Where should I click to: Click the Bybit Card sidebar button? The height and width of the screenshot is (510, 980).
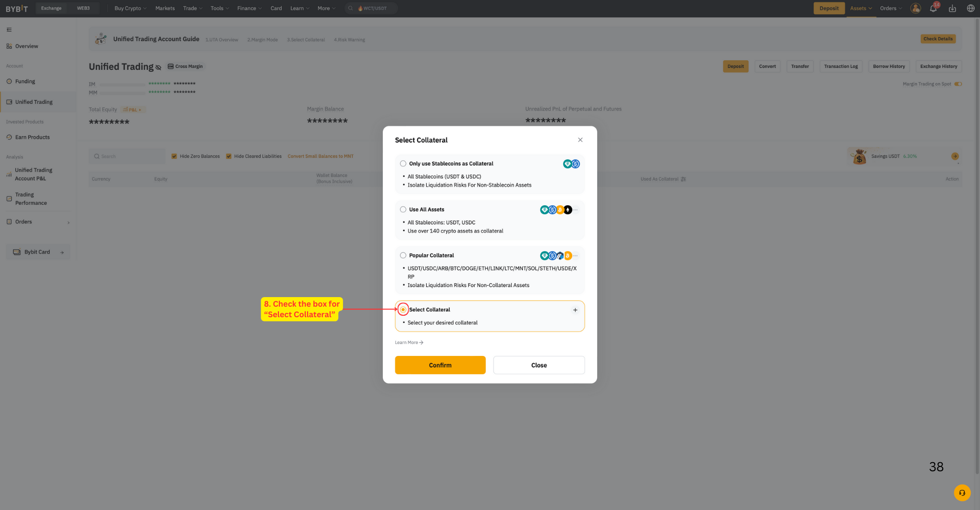coord(38,252)
